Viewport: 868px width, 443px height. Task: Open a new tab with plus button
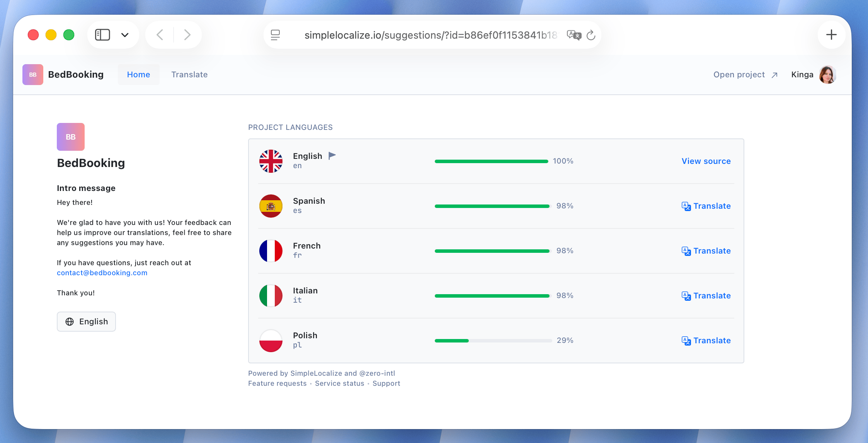point(831,35)
